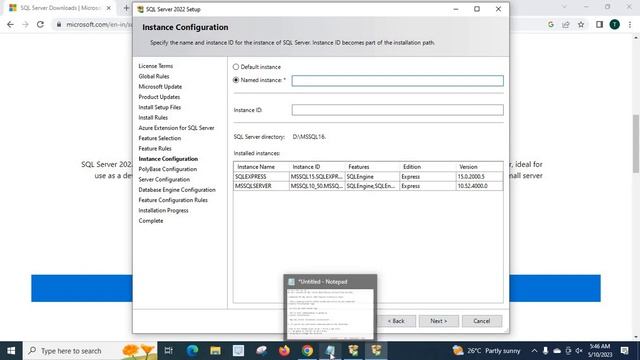The width and height of the screenshot is (640, 360).
Task: Click Azure Extension for SQL Server step
Action: [x=176, y=128]
